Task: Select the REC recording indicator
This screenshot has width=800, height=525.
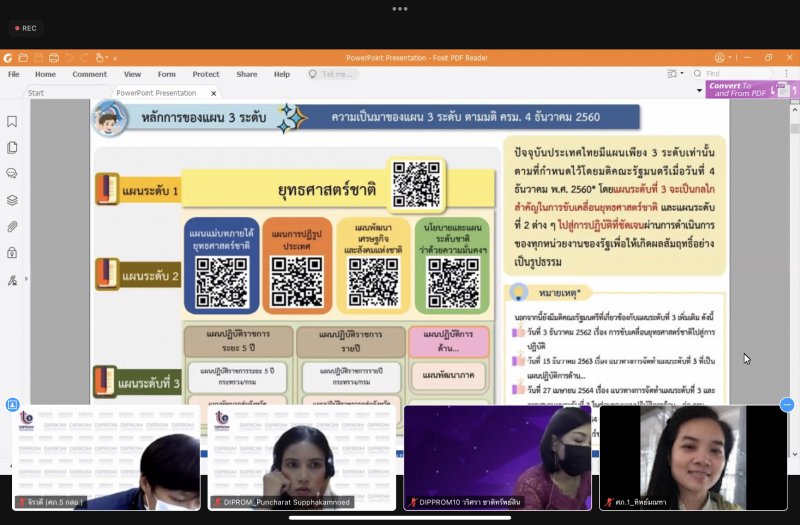Action: [x=26, y=28]
